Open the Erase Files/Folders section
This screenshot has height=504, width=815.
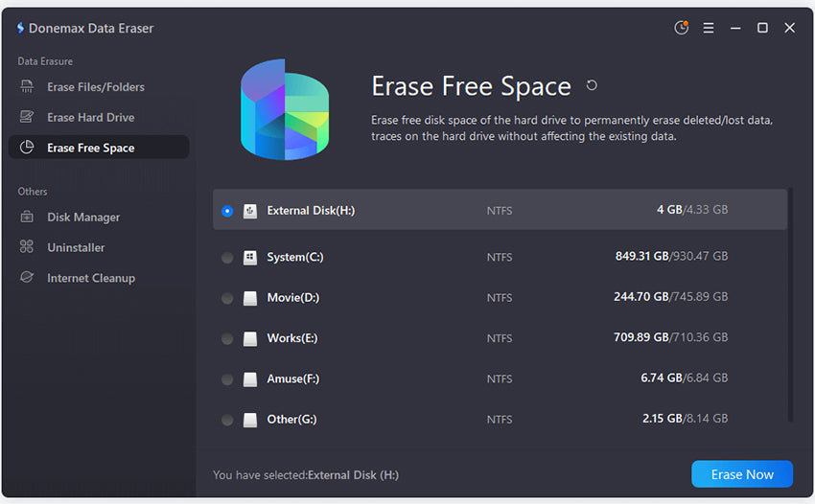99,87
